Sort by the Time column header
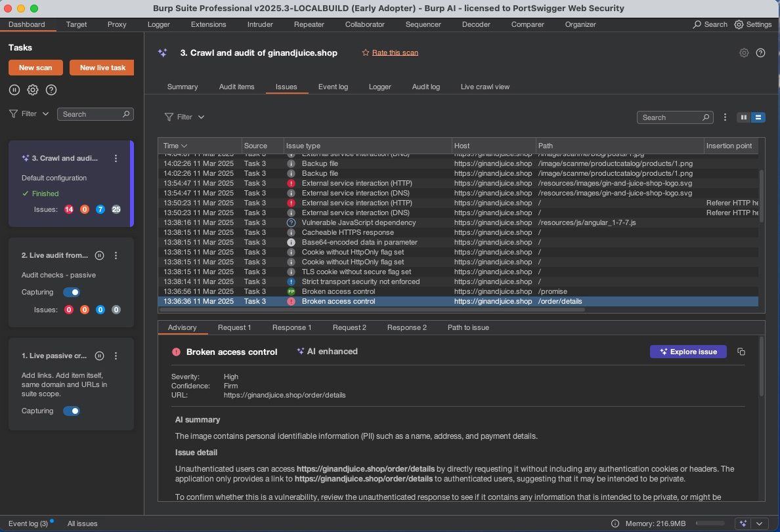 [x=175, y=146]
